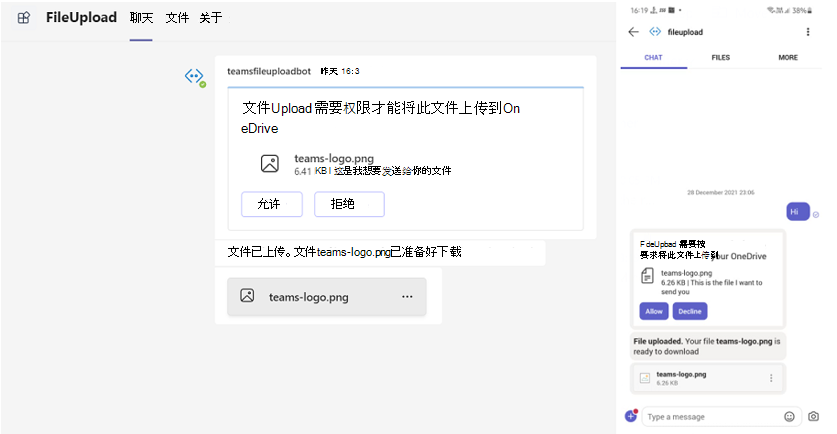The image size is (837, 434).
Task: Tap the 28 December 2021 23:06 timestamp
Action: [x=721, y=192]
